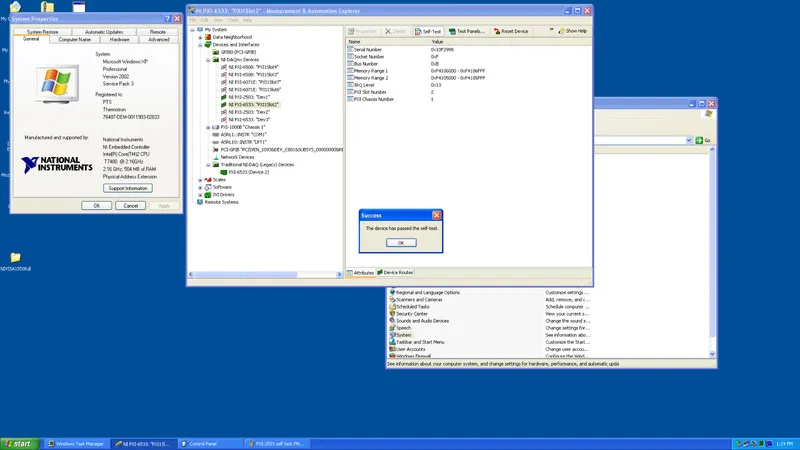
Task: Open the Control Panel address bar dropdown
Action: coord(689,140)
